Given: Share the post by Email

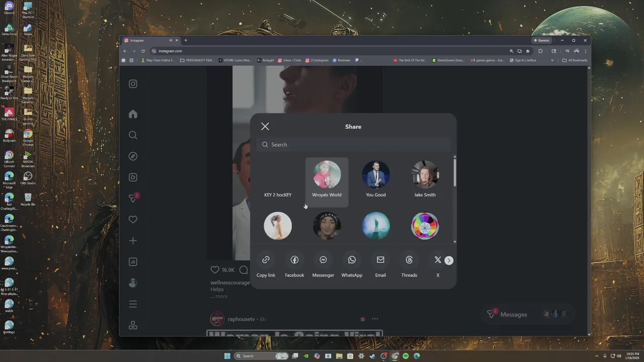Looking at the screenshot, I should [x=380, y=265].
